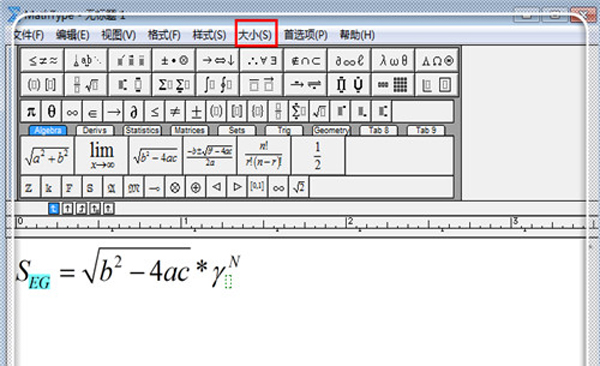Open the lowercase Greek palette (λωθ)
The image size is (600, 366).
click(393, 60)
